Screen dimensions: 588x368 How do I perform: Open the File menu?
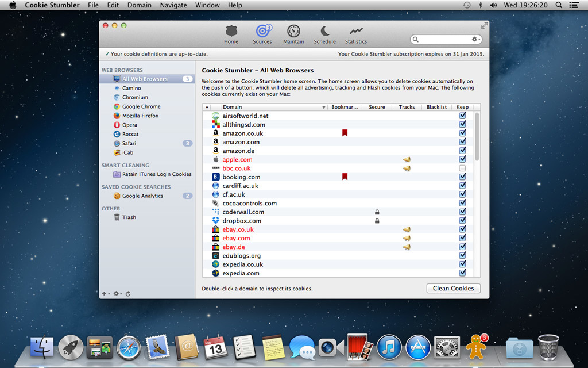[93, 5]
